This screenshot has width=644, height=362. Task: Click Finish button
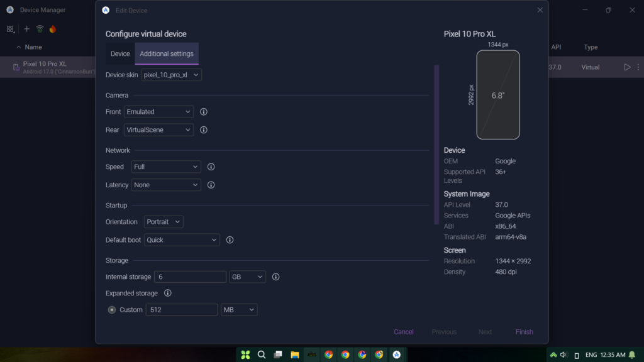pos(524,332)
